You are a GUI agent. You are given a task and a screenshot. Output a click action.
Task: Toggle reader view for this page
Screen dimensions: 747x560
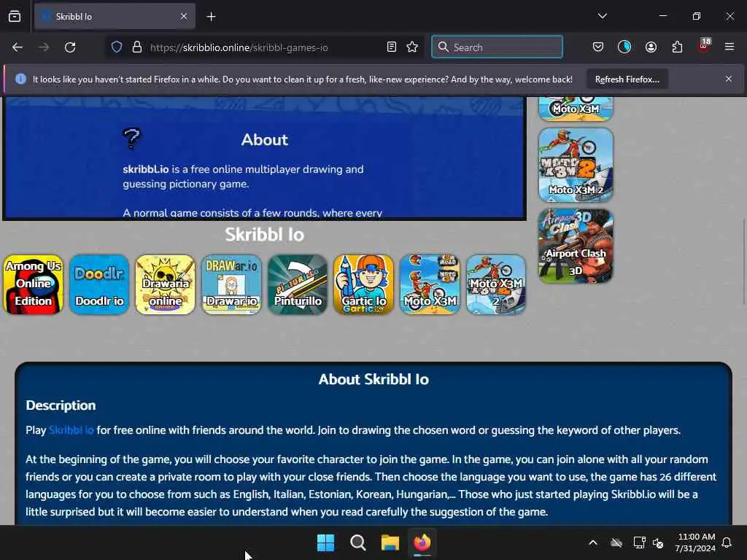[x=392, y=47]
